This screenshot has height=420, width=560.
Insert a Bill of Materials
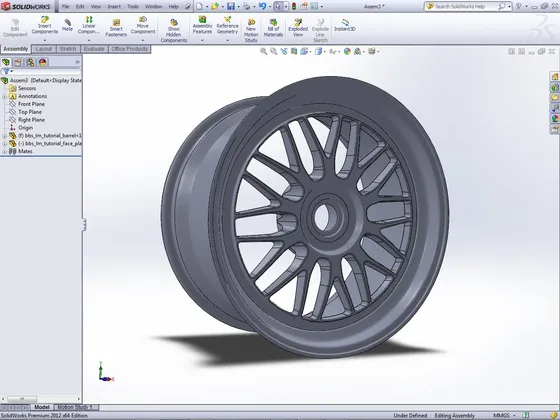click(x=273, y=28)
